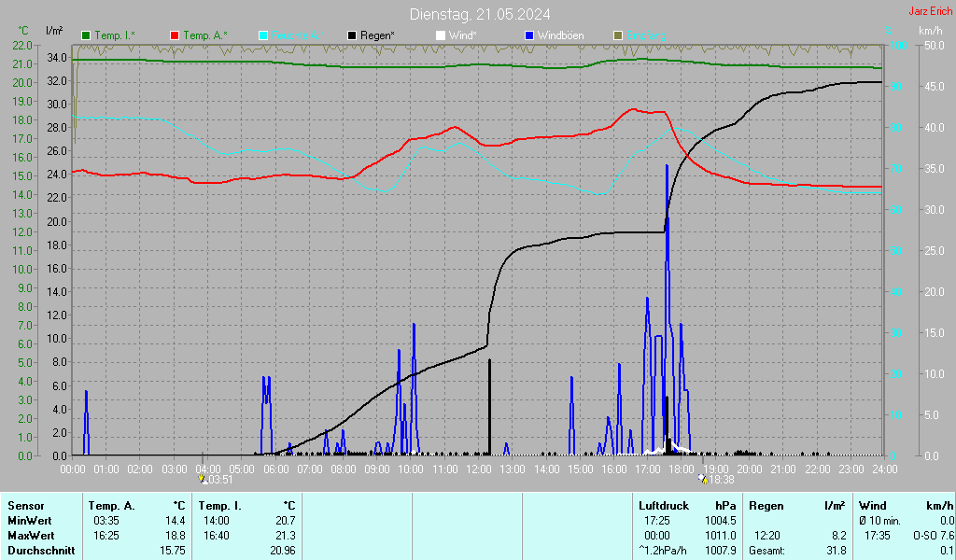This screenshot has width=956, height=560.
Task: Click the 'km/h' unit above the wind axis
Action: pyautogui.click(x=931, y=31)
